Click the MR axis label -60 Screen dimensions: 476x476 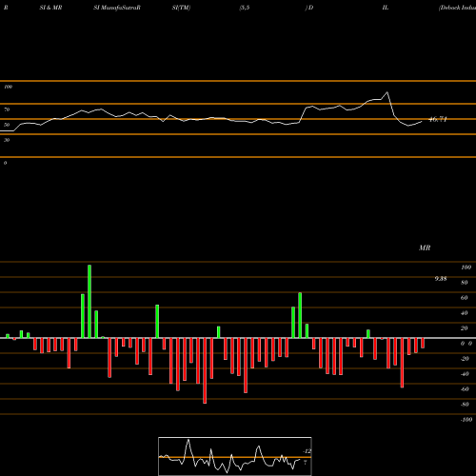click(465, 389)
